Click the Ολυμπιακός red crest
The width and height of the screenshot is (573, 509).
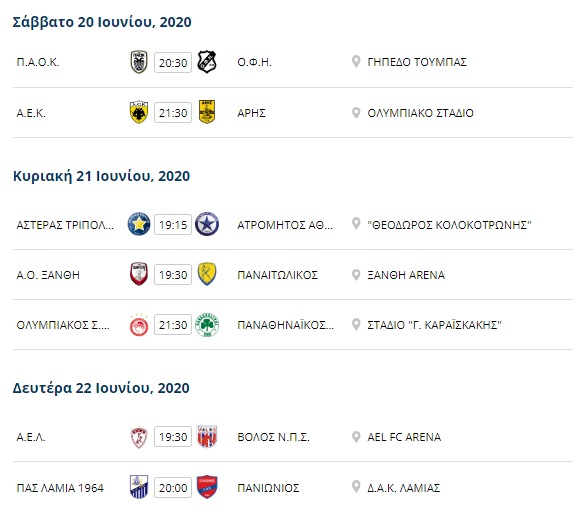click(139, 325)
